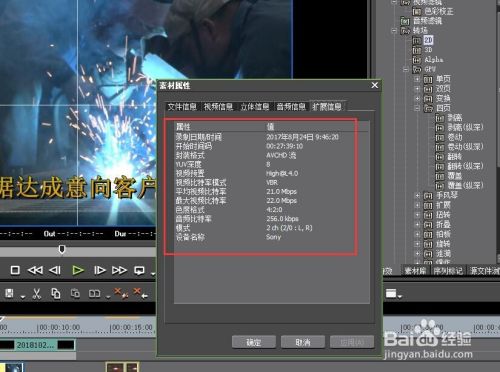Select 音频滤镜 in effects tree

pyautogui.click(x=428, y=21)
